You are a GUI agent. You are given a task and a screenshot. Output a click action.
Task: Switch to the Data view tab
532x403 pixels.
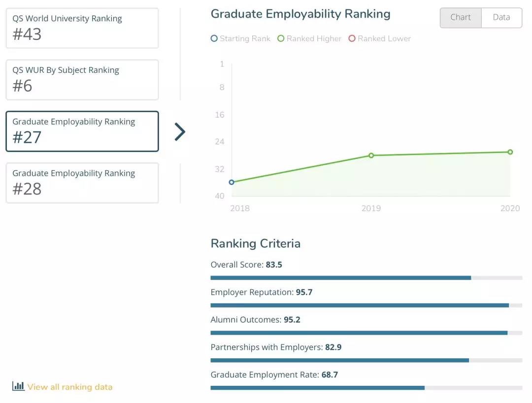(501, 18)
